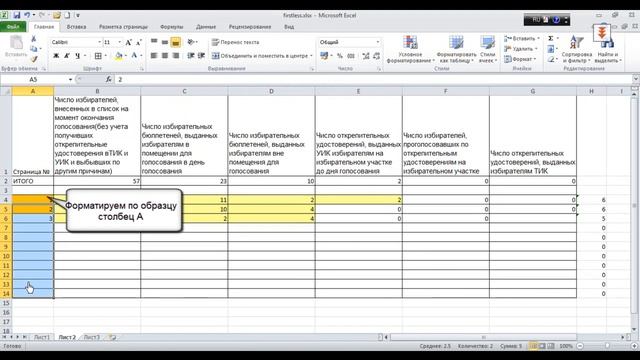This screenshot has height=360, width=640.
Task: Click Удалить in the cells group
Action: (x=521, y=49)
